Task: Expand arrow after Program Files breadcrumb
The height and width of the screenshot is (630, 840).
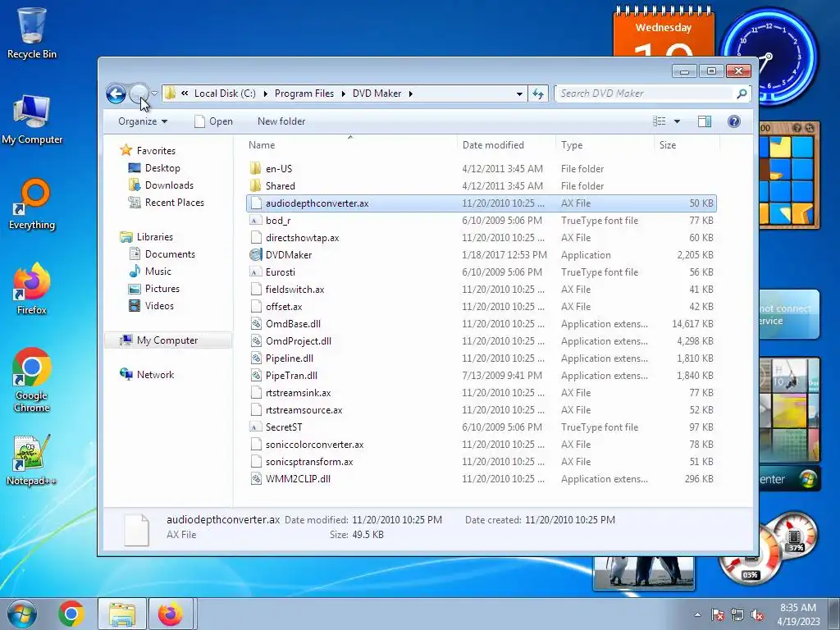Action: [344, 94]
